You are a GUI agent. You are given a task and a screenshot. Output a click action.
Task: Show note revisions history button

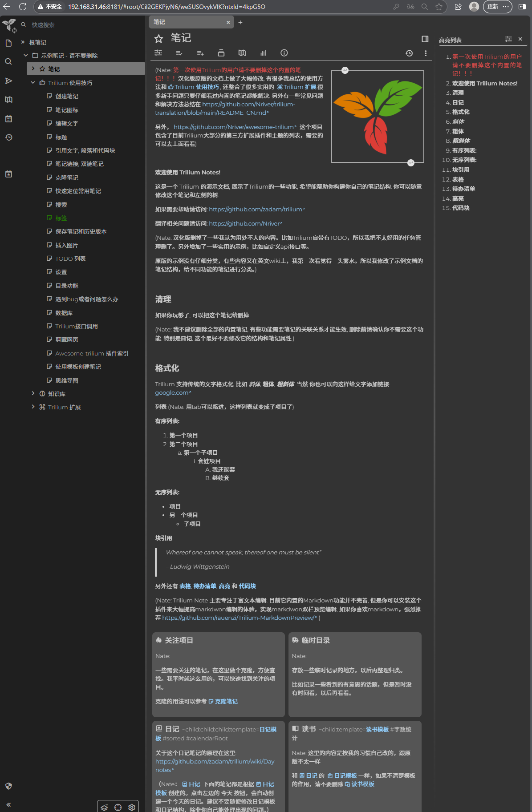pyautogui.click(x=409, y=53)
